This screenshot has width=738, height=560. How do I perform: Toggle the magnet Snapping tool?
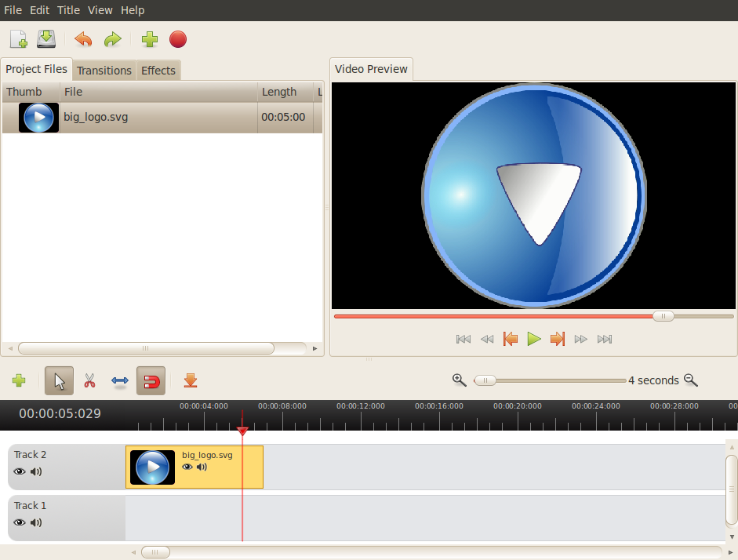coord(151,381)
